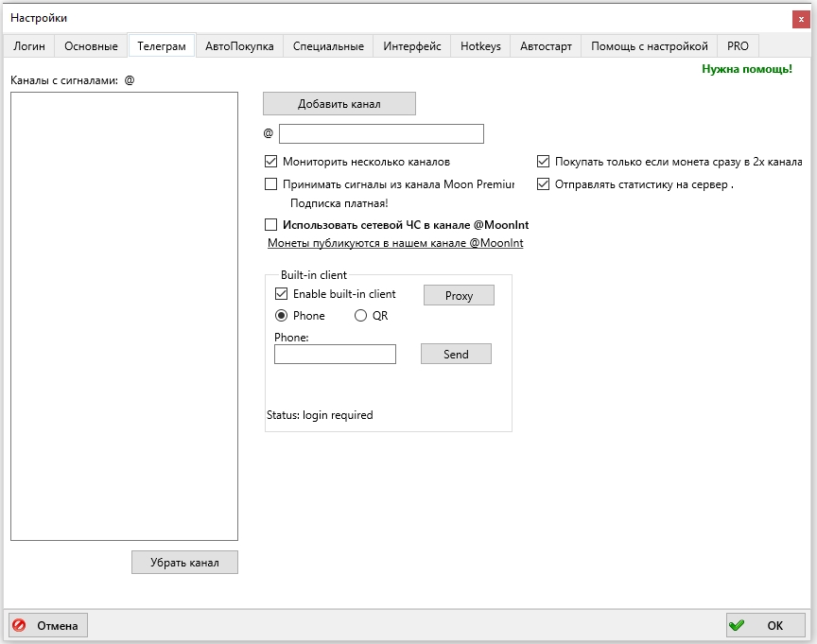The height and width of the screenshot is (644, 817).
Task: Toggle Отправлять статистику на сервер
Action: pyautogui.click(x=543, y=183)
